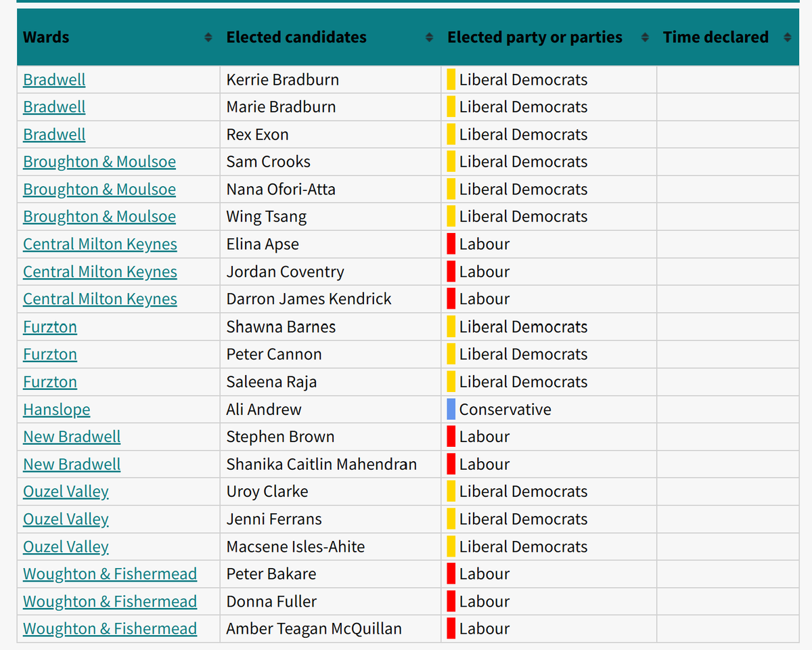Viewport: 812px width, 650px height.
Task: Sort by Elected party or parties arrows
Action: pyautogui.click(x=646, y=38)
